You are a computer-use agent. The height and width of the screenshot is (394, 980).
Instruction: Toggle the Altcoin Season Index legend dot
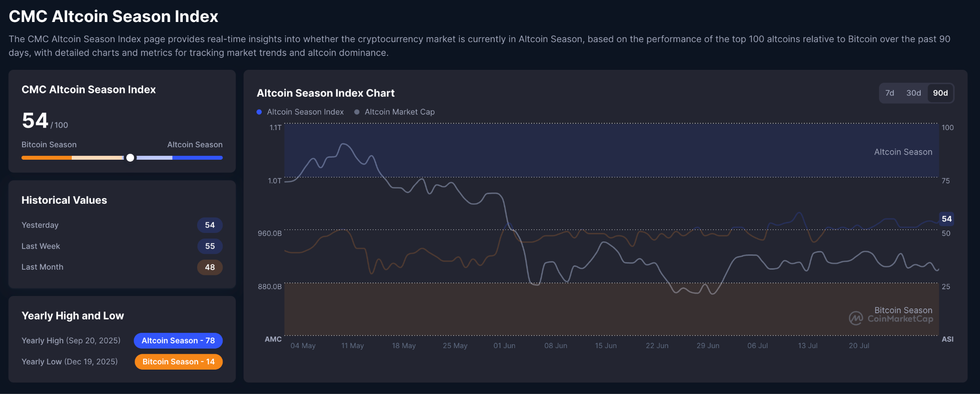pos(259,112)
